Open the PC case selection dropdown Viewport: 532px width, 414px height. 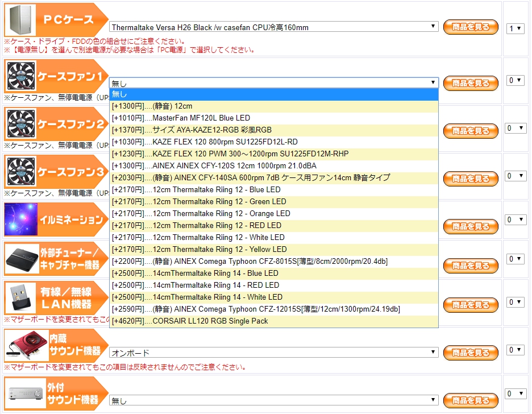tap(273, 27)
